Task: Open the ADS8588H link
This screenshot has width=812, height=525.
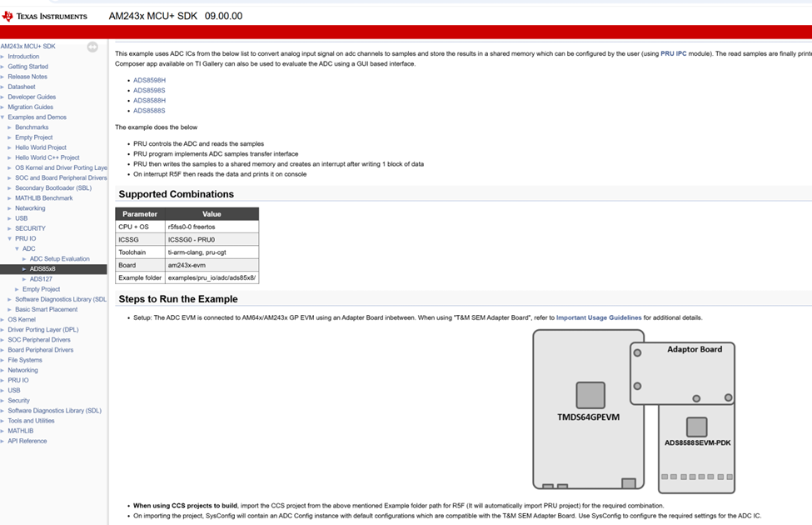Action: pyautogui.click(x=150, y=101)
